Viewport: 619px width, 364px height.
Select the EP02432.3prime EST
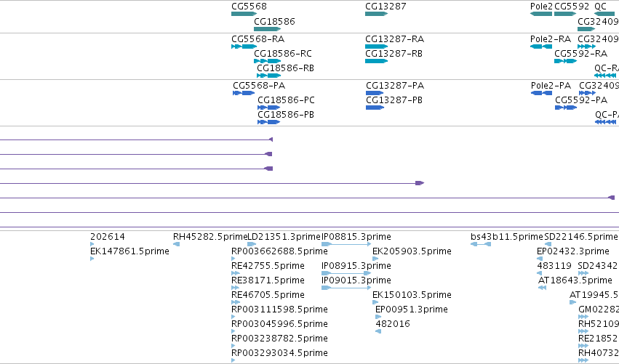pyautogui.click(x=539, y=259)
